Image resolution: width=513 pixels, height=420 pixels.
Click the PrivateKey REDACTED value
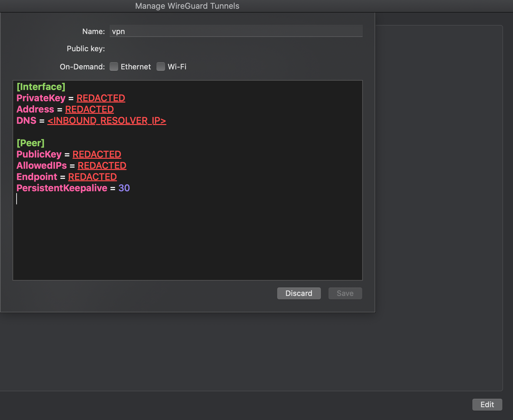click(x=101, y=98)
